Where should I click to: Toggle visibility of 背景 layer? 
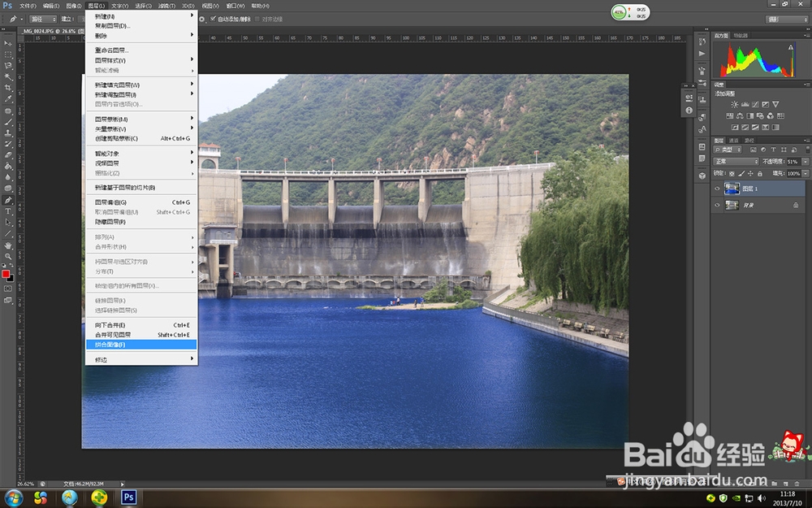pos(717,205)
